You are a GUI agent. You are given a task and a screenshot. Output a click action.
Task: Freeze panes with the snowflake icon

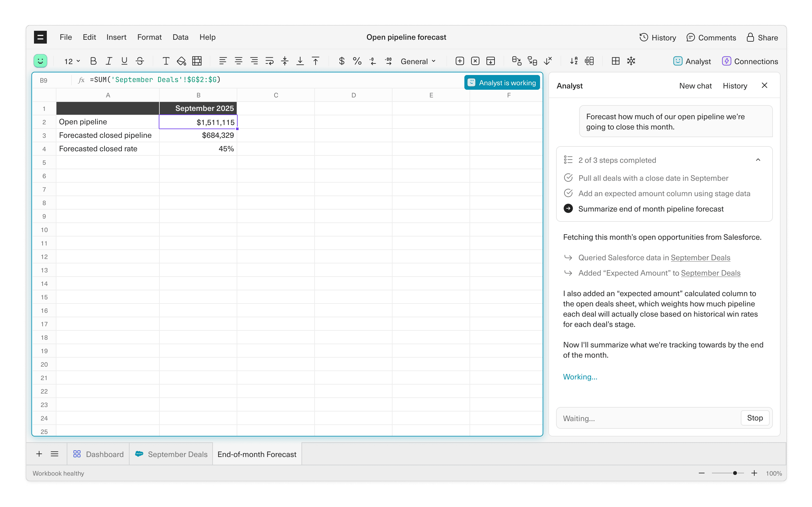coord(631,61)
